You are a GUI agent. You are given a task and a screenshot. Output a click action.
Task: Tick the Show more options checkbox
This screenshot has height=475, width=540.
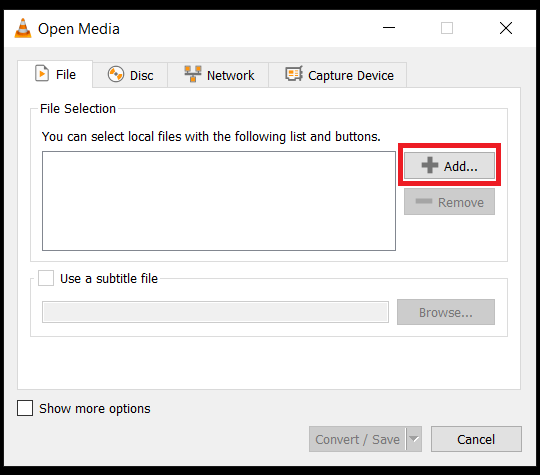pos(25,408)
